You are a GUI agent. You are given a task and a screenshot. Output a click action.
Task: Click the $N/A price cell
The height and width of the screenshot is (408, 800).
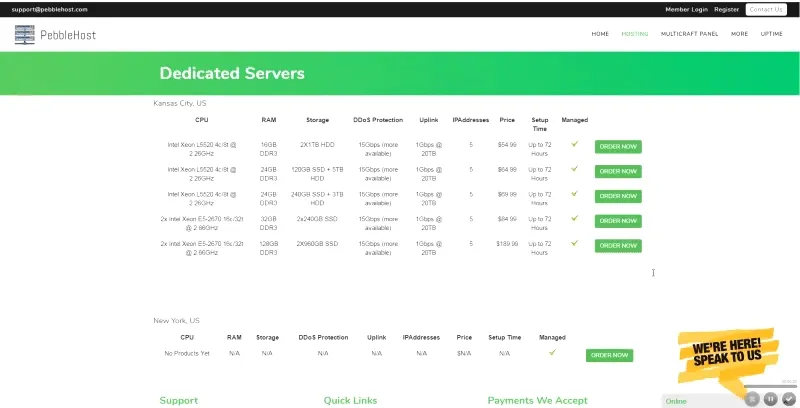464,353
